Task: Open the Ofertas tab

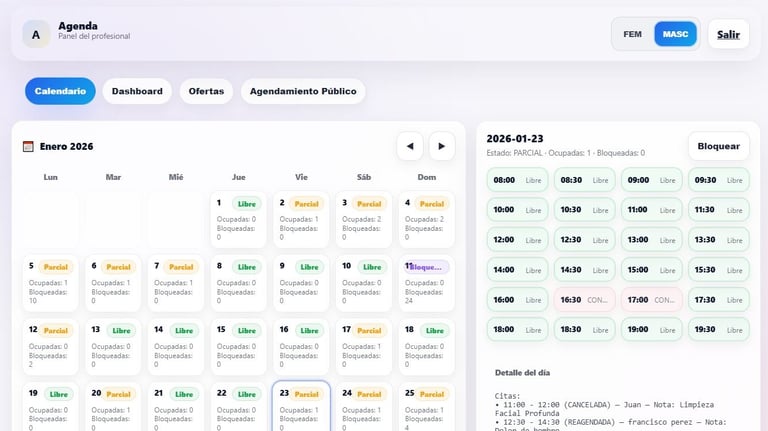Action: 206,91
